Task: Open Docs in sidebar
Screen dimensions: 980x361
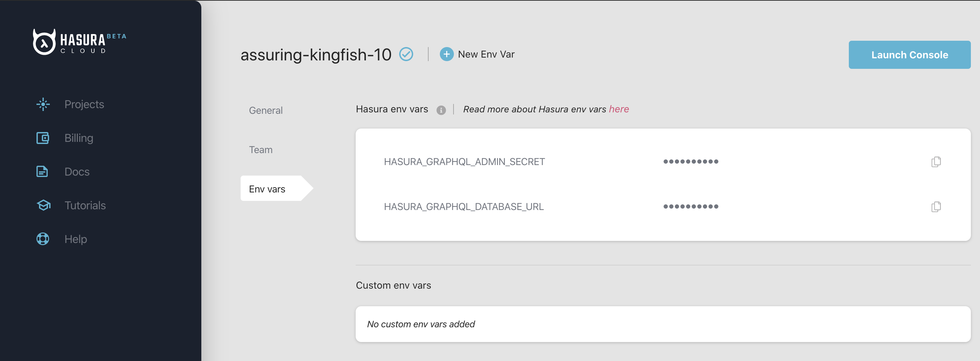Action: coord(77,172)
